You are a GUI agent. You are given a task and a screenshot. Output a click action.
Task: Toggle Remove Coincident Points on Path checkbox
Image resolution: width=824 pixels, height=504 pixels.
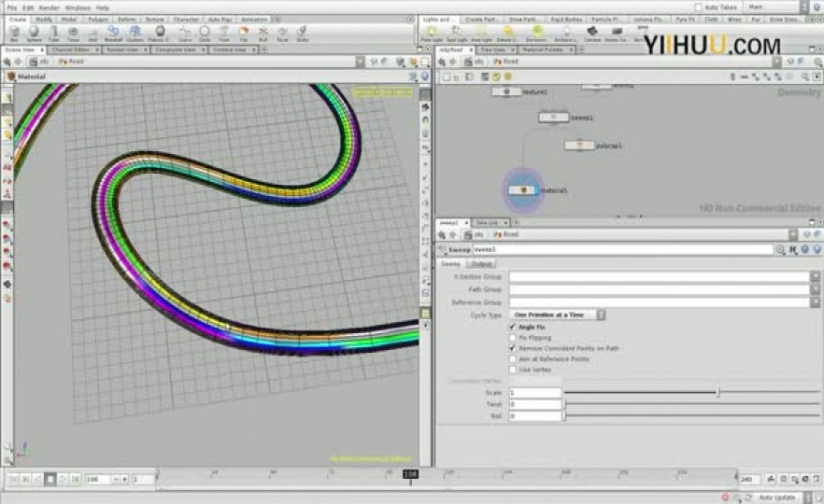pos(512,348)
